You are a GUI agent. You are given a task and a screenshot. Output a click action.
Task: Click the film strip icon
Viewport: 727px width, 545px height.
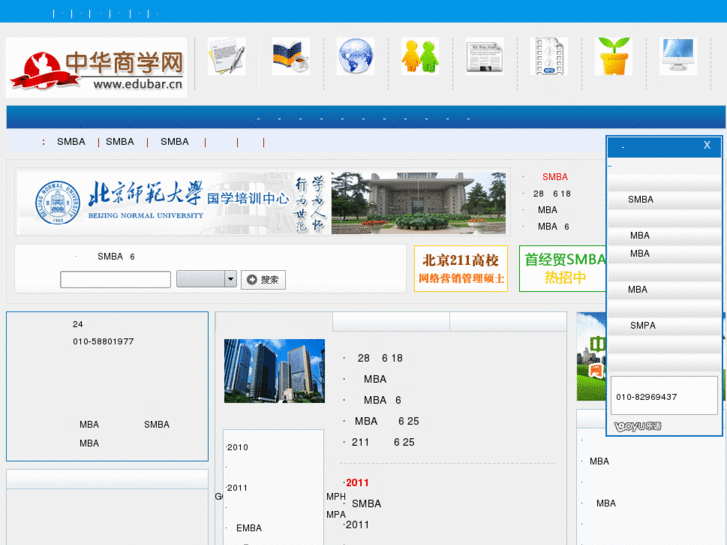[x=549, y=57]
